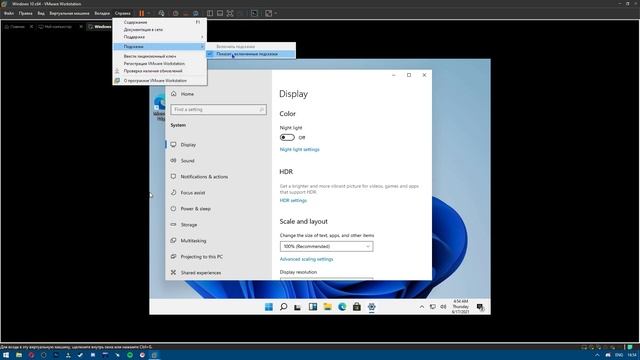The height and width of the screenshot is (360, 640).
Task: Open File Explorer in guest taskbar
Action: [x=327, y=307]
